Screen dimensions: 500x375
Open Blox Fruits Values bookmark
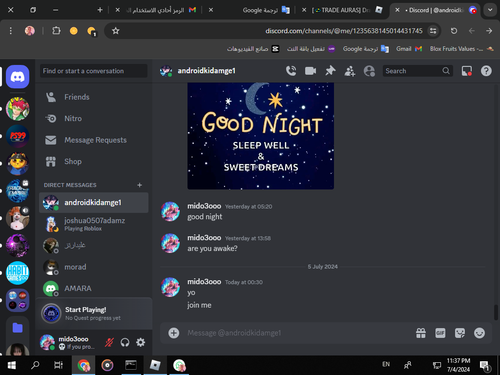(x=462, y=49)
